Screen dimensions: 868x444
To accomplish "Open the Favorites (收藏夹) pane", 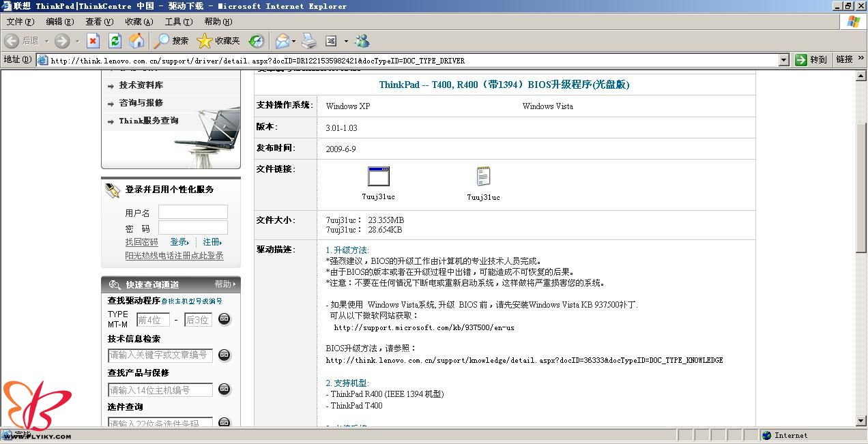I will coord(218,41).
